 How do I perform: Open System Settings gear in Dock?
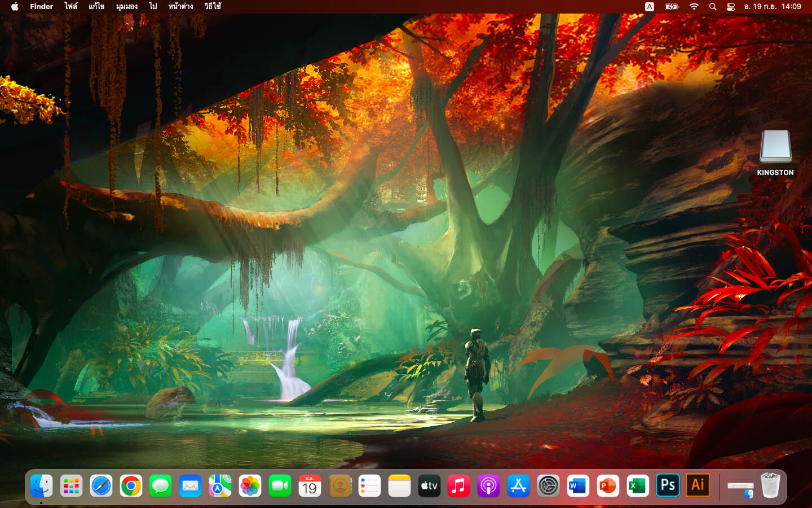coord(548,486)
